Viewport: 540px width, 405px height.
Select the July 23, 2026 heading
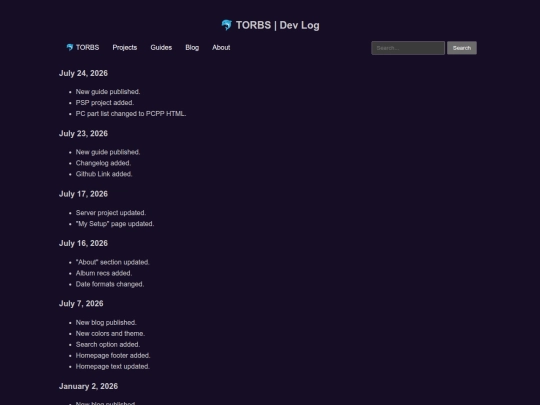point(83,134)
